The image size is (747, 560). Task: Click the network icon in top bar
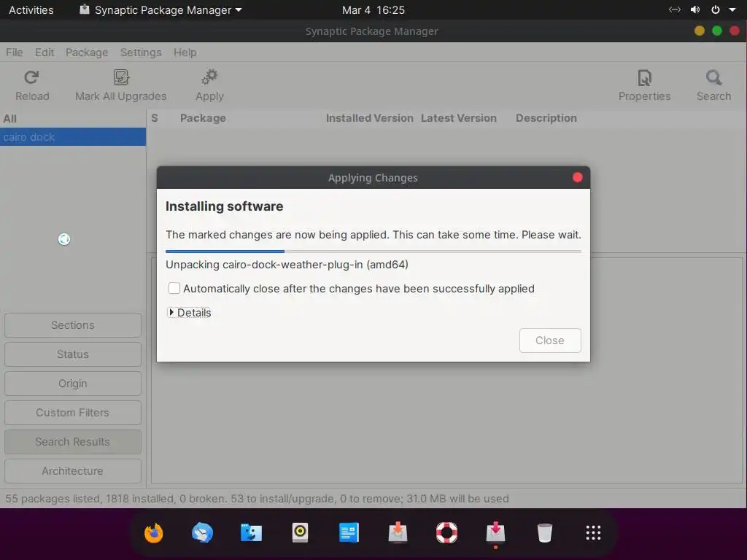[x=675, y=9]
